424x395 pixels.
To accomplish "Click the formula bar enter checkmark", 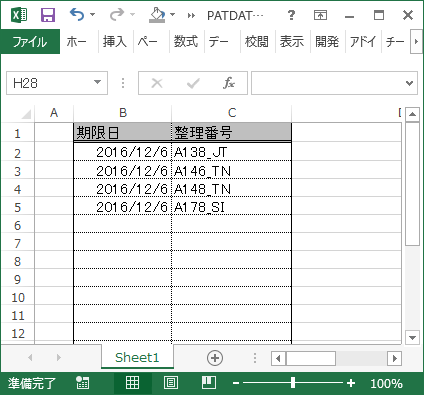I will 193,83.
